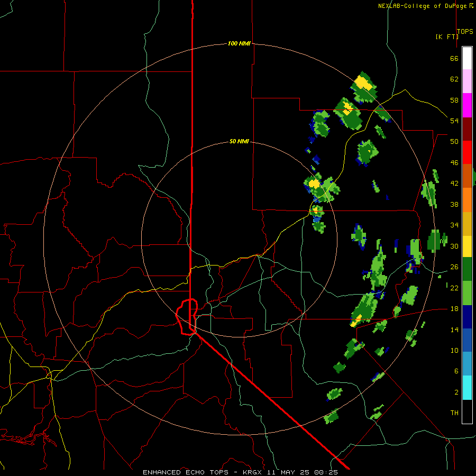Click the "100 NMI" range ring label
The width and height of the screenshot is (476, 476).
(239, 43)
